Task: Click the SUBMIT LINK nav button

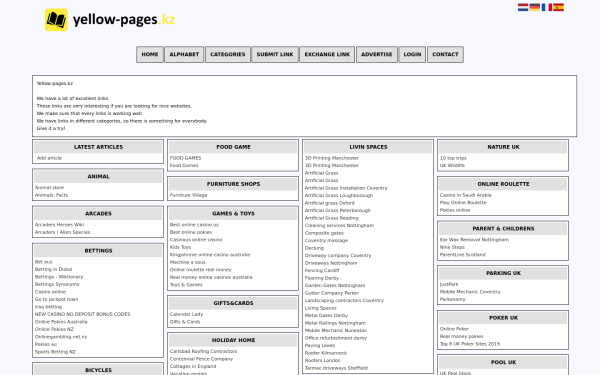Action: [x=275, y=54]
